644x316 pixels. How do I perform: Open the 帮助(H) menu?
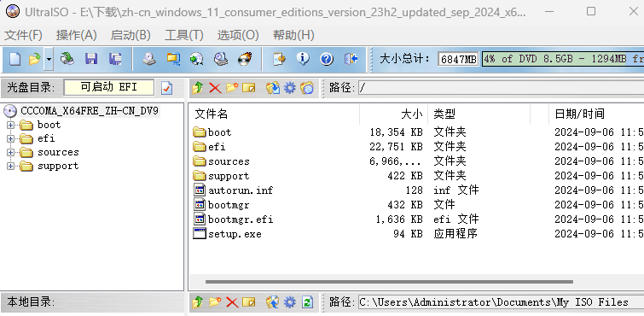[x=293, y=35]
